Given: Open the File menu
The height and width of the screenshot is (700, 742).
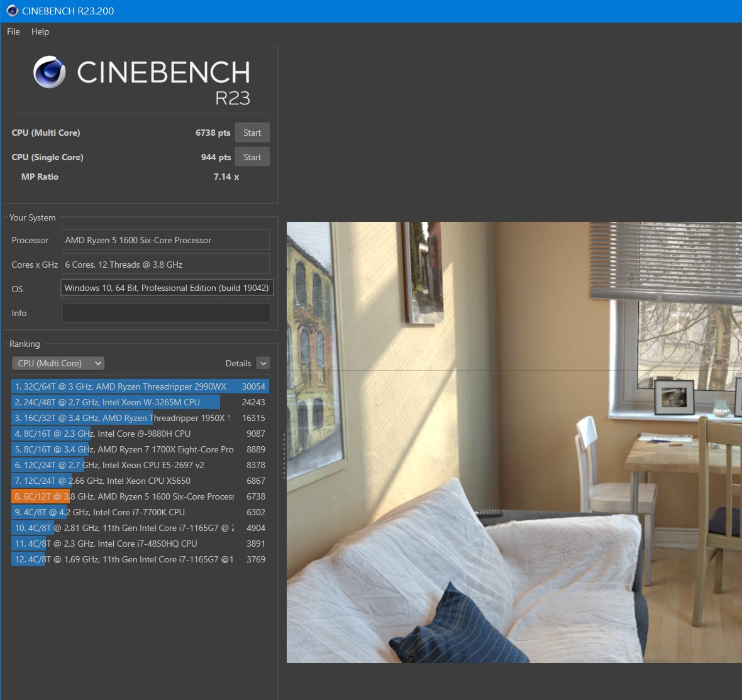Looking at the screenshot, I should click(13, 31).
